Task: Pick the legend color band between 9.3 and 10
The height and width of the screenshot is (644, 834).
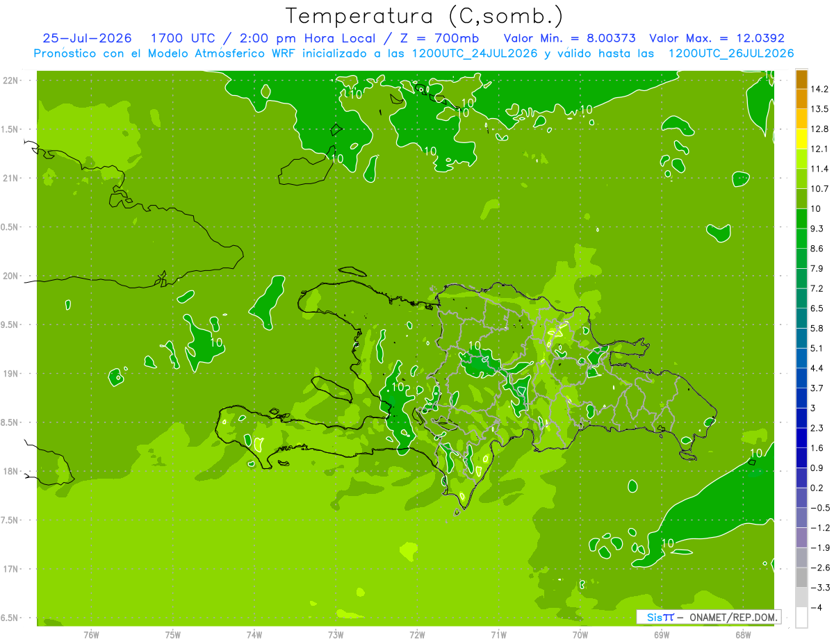Action: click(801, 219)
